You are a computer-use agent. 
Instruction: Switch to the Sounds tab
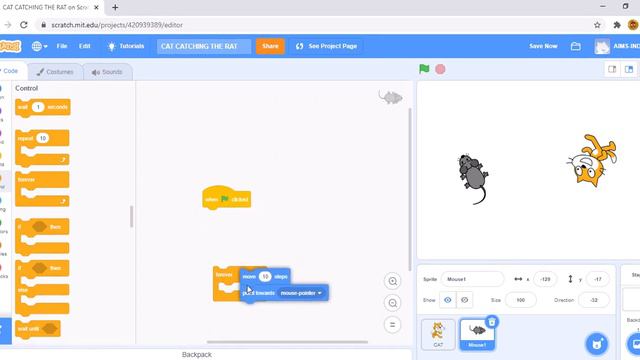pyautogui.click(x=107, y=72)
